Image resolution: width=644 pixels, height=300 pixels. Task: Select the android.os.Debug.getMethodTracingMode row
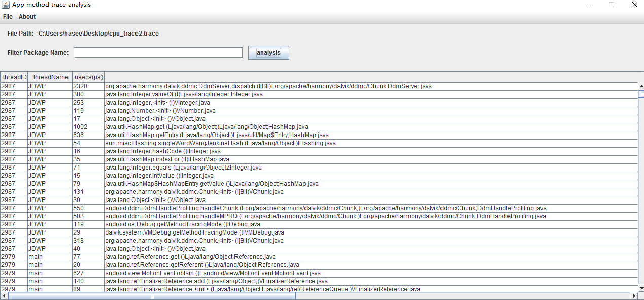[x=319, y=224]
